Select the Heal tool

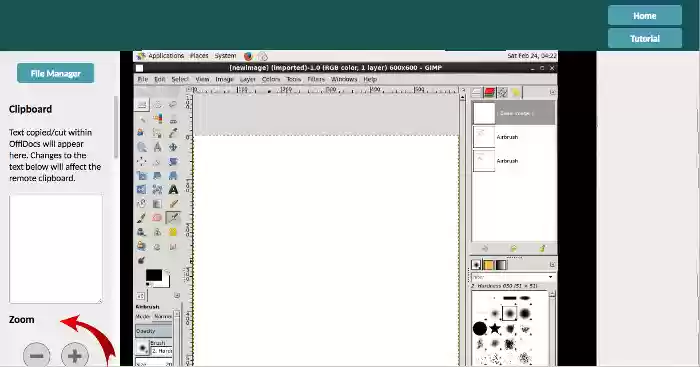tap(173, 232)
